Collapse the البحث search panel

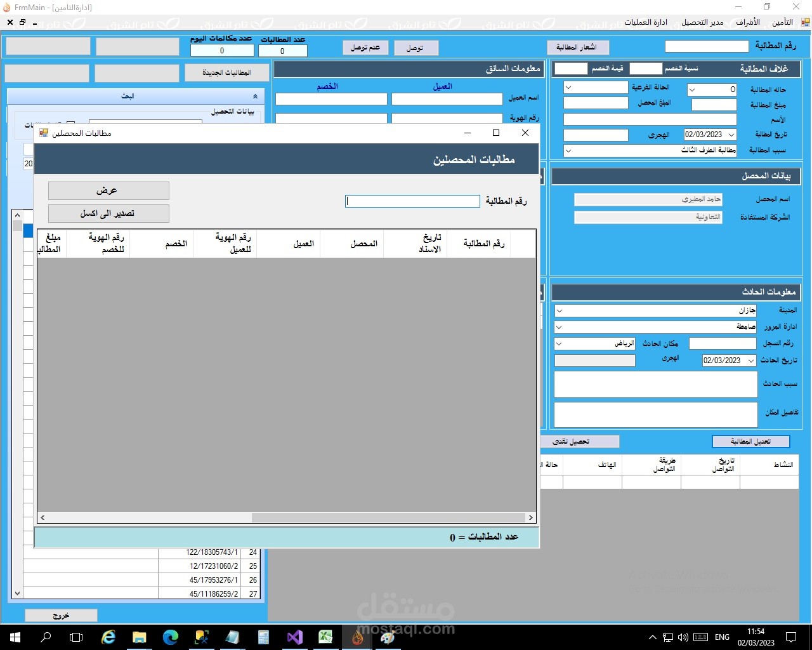point(255,96)
